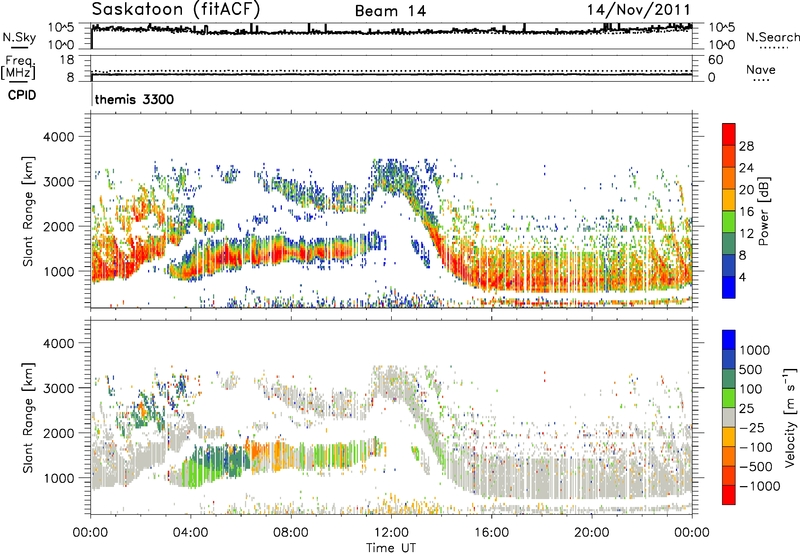Click the "08:00" time tick label

point(291,533)
